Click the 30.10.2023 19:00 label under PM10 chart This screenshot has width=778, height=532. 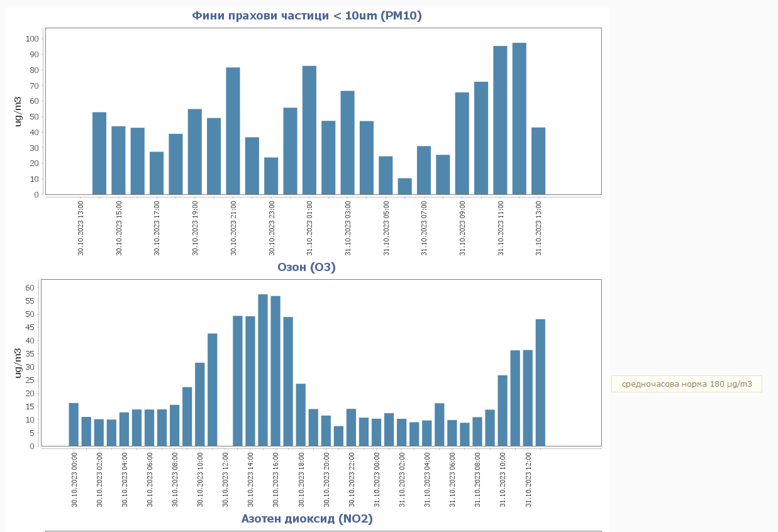(195, 228)
